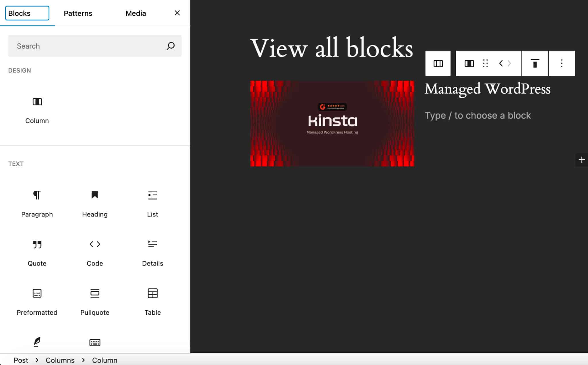Click inside the block search field
588x365 pixels.
tap(86, 46)
